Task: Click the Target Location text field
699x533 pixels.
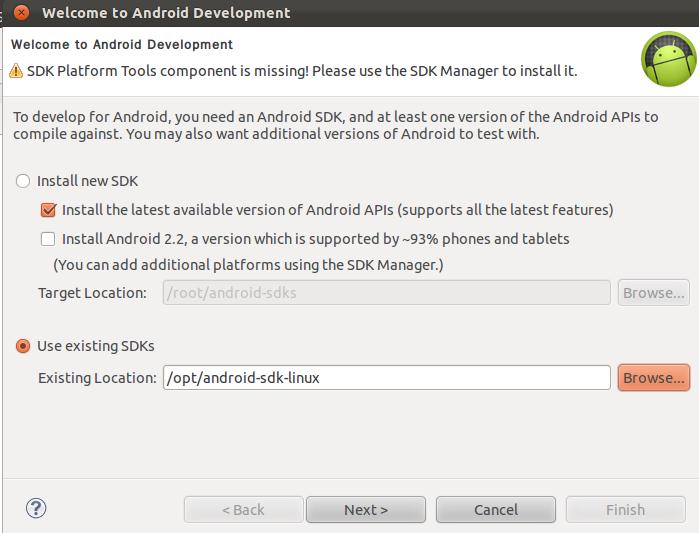Action: 387,293
